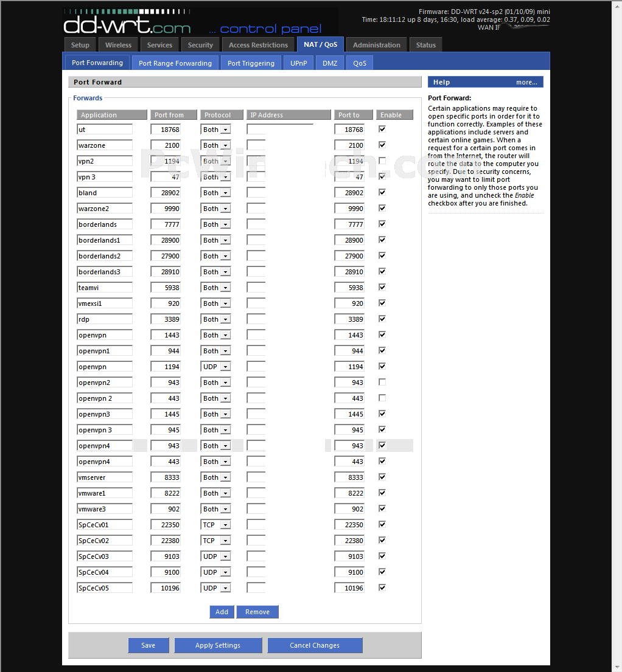This screenshot has height=672, width=622.
Task: Click the Apply Settings button
Action: [x=218, y=645]
